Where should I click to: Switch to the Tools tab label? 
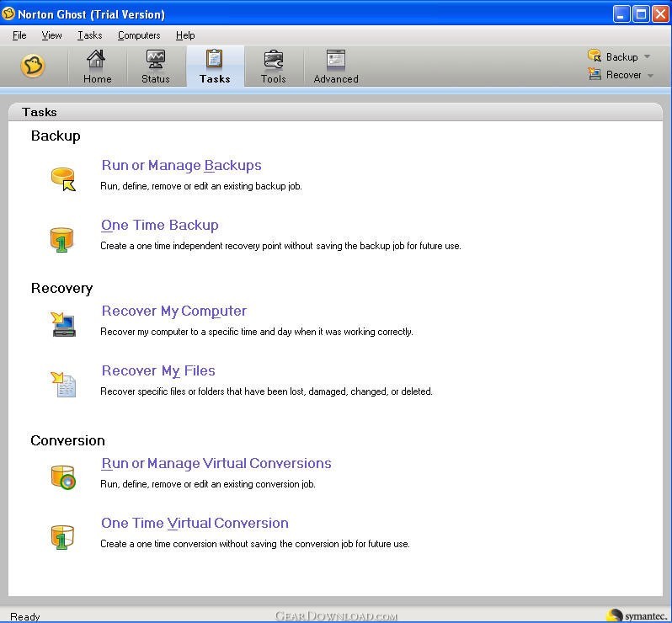click(x=274, y=79)
